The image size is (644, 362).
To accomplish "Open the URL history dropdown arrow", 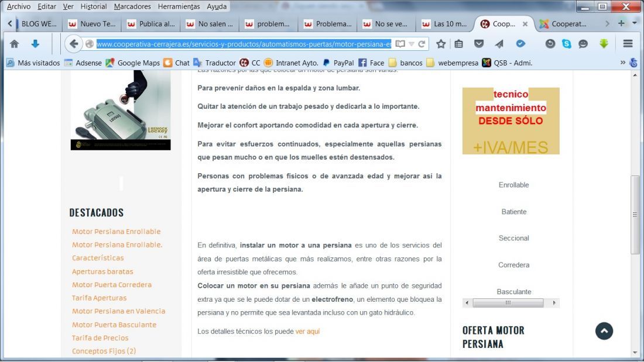I will [411, 44].
